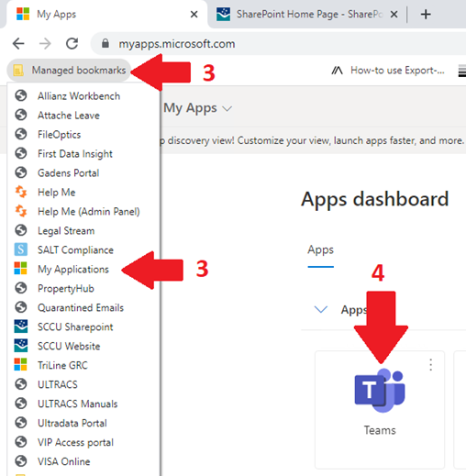
Task: Open ULTRACS Manuals bookmark
Action: tap(83, 404)
